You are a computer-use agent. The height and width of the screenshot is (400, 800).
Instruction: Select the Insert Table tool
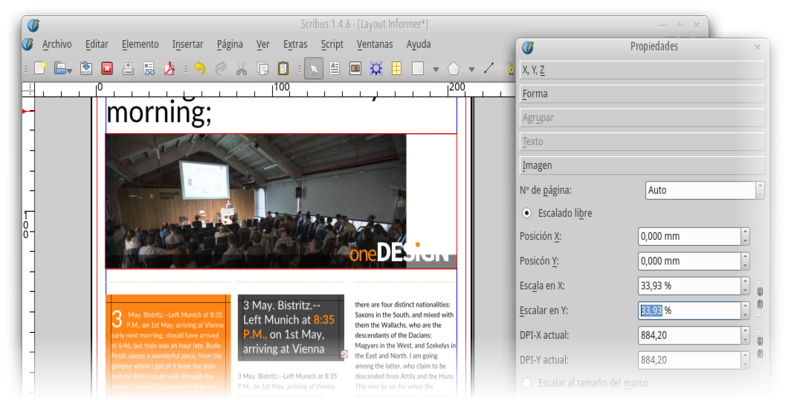397,68
